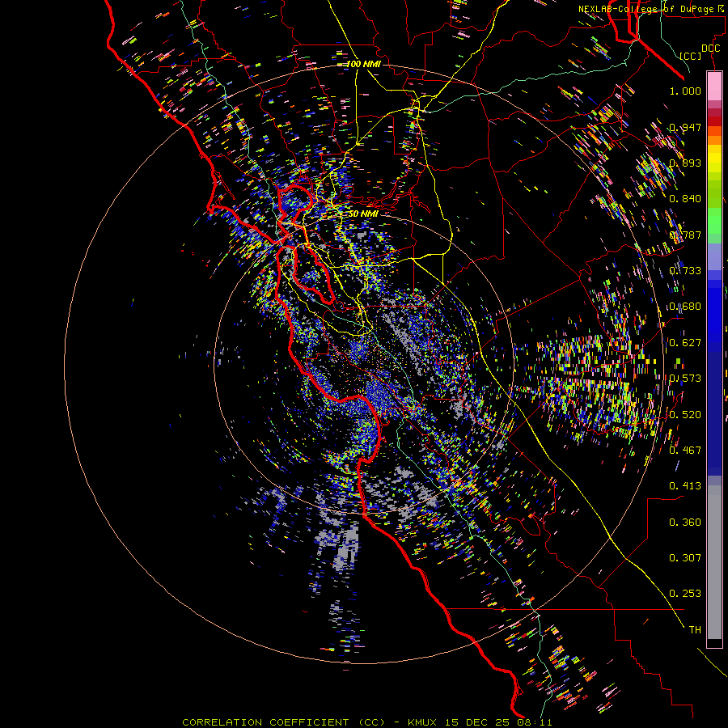Click the 0.680 scale value

(685, 307)
